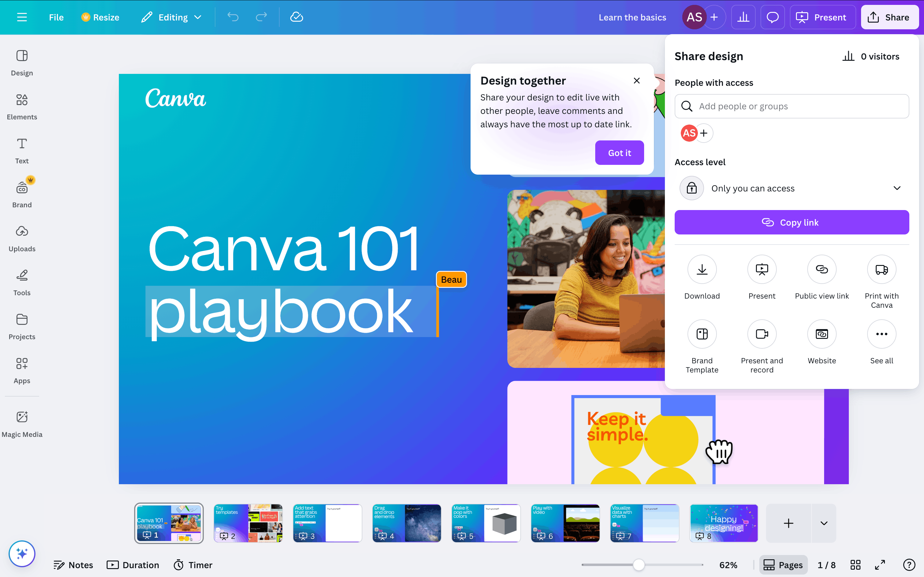Toggle the Pages view button

click(x=783, y=565)
